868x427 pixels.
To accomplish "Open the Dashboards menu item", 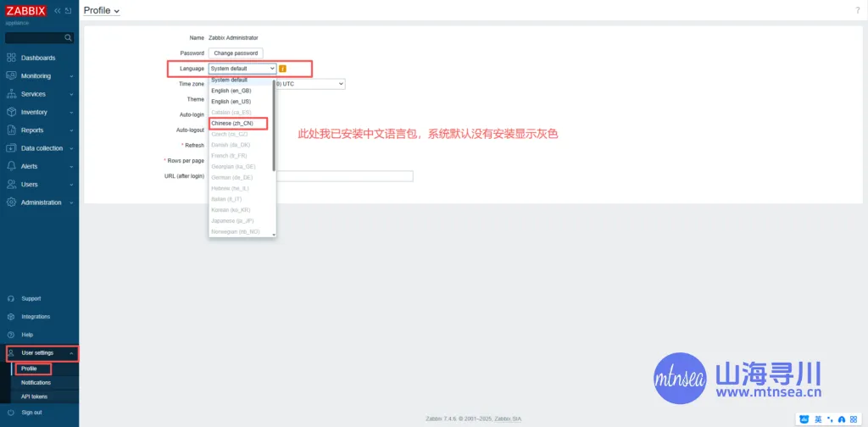I will [39, 58].
